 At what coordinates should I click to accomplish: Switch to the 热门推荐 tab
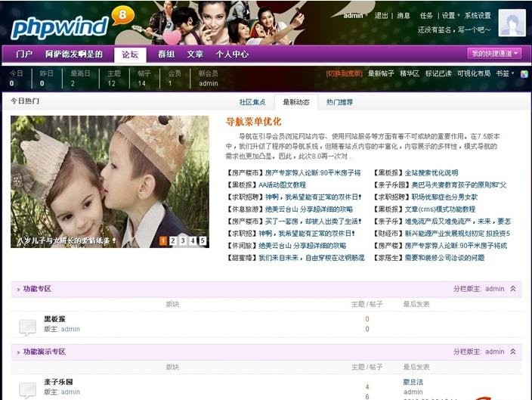[339, 102]
